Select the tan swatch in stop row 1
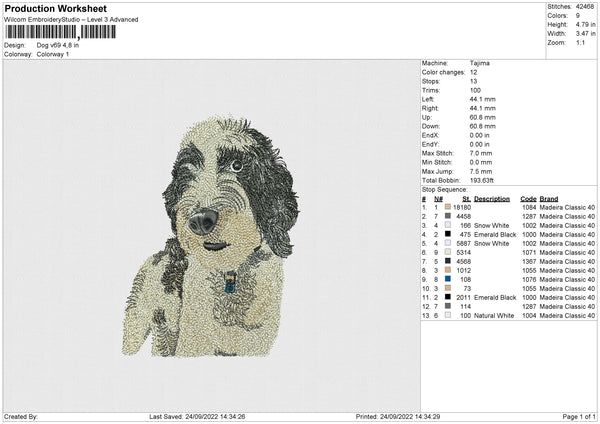Screen dimensions: 600x424 [x=448, y=207]
